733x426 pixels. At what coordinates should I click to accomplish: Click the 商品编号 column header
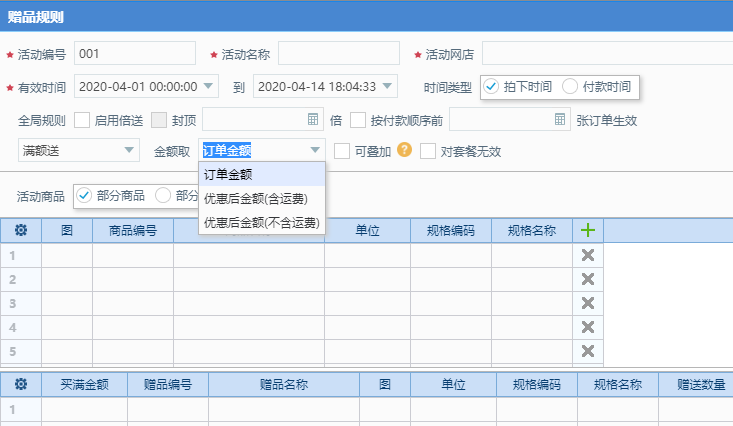coord(132,230)
